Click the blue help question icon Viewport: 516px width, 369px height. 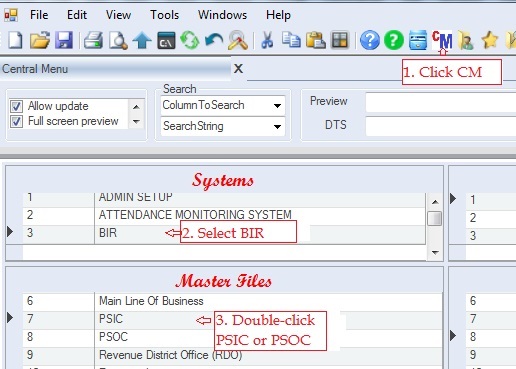tap(370, 40)
